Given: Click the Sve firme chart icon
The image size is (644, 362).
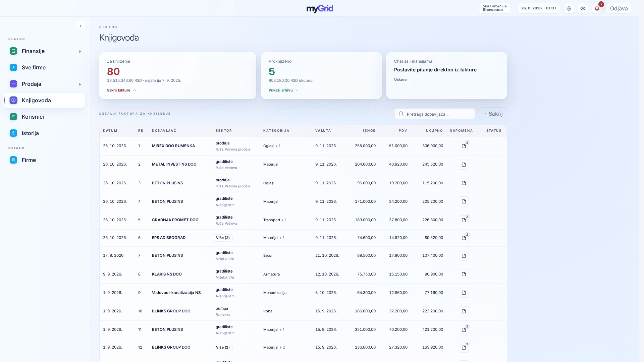Looking at the screenshot, I should 13,67.
